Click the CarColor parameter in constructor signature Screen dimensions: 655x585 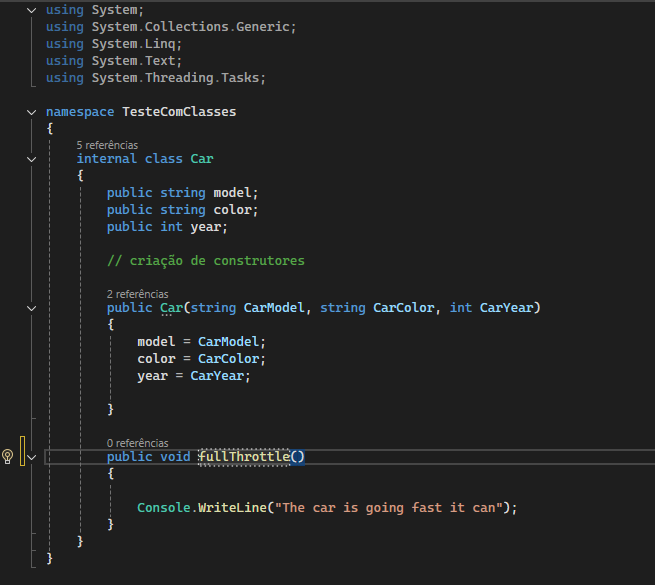[404, 308]
